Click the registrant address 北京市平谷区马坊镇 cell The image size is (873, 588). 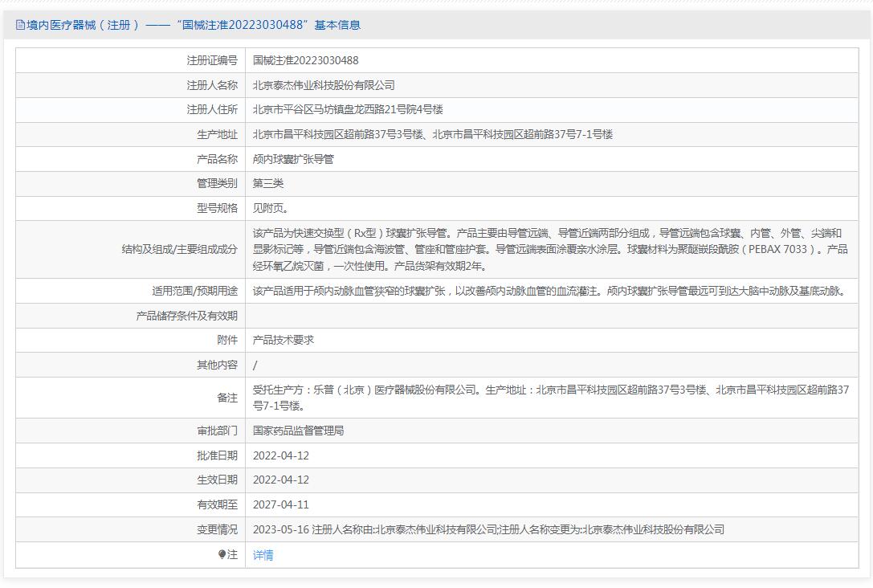(x=348, y=109)
